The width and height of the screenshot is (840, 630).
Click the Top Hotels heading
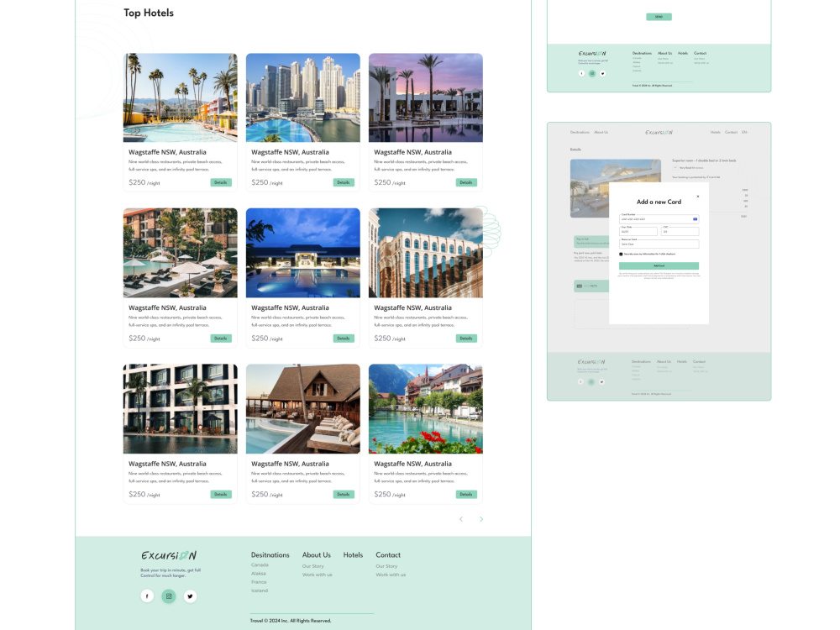pyautogui.click(x=149, y=13)
